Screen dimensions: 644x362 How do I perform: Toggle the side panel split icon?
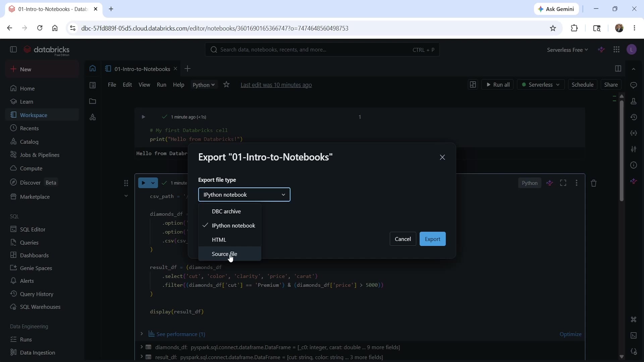pos(618,69)
